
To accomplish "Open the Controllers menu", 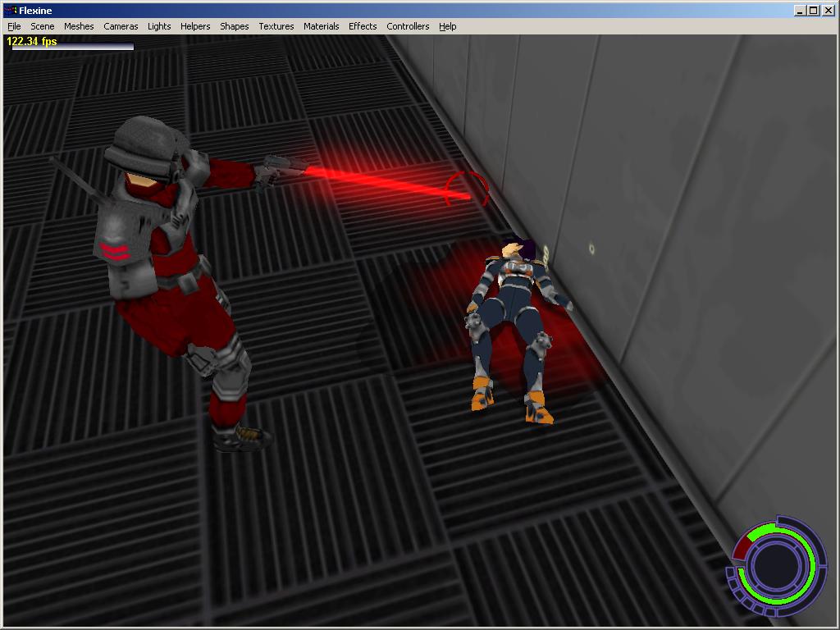I will (x=408, y=26).
